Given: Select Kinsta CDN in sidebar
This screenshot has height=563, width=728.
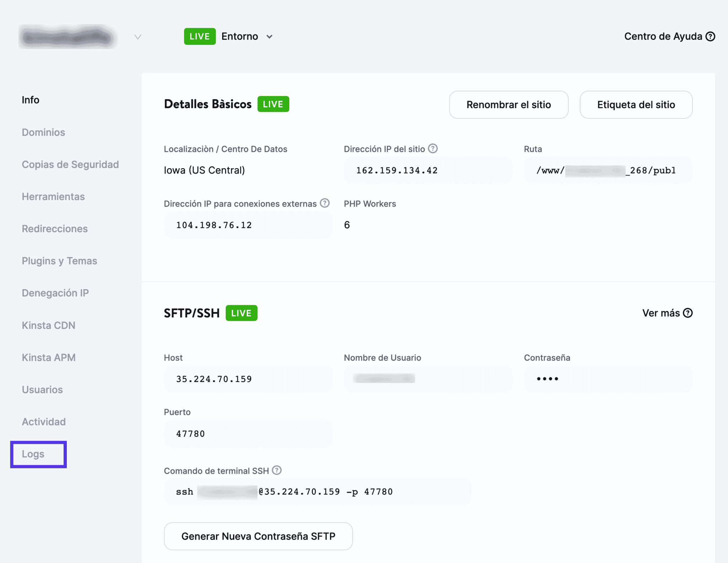Looking at the screenshot, I should [49, 325].
